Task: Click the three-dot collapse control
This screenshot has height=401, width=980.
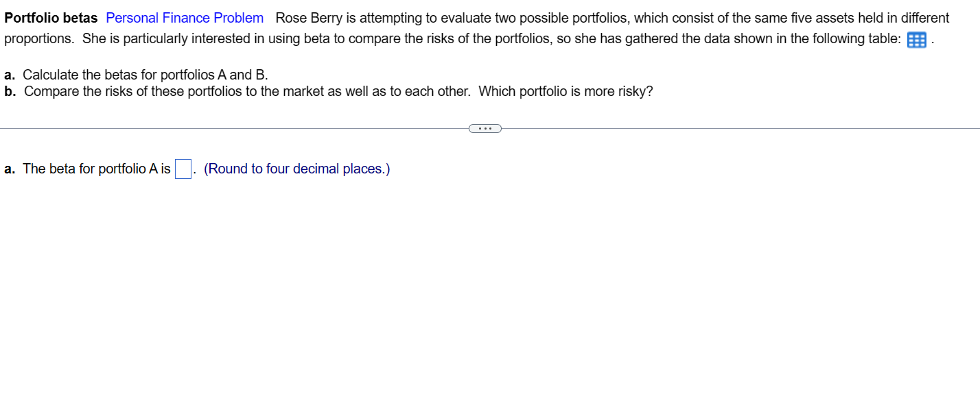Action: [x=485, y=127]
